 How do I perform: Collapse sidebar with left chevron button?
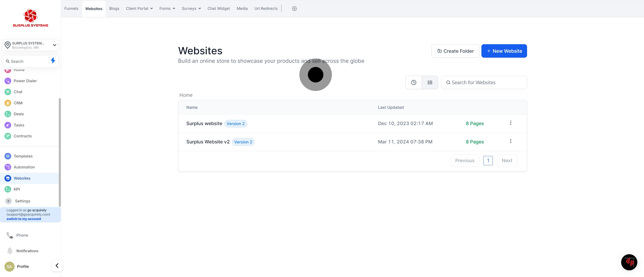[x=57, y=266]
